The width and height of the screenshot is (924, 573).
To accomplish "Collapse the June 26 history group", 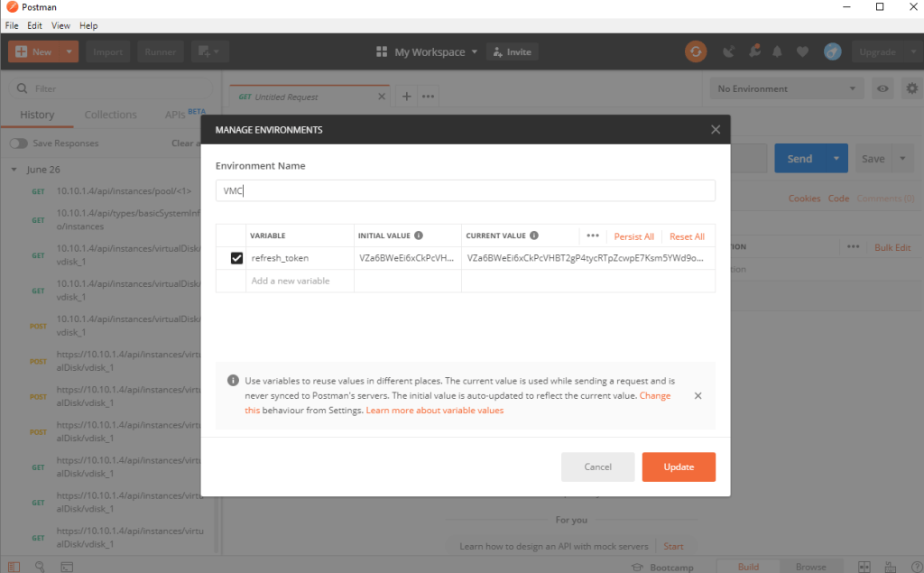I will [x=14, y=170].
